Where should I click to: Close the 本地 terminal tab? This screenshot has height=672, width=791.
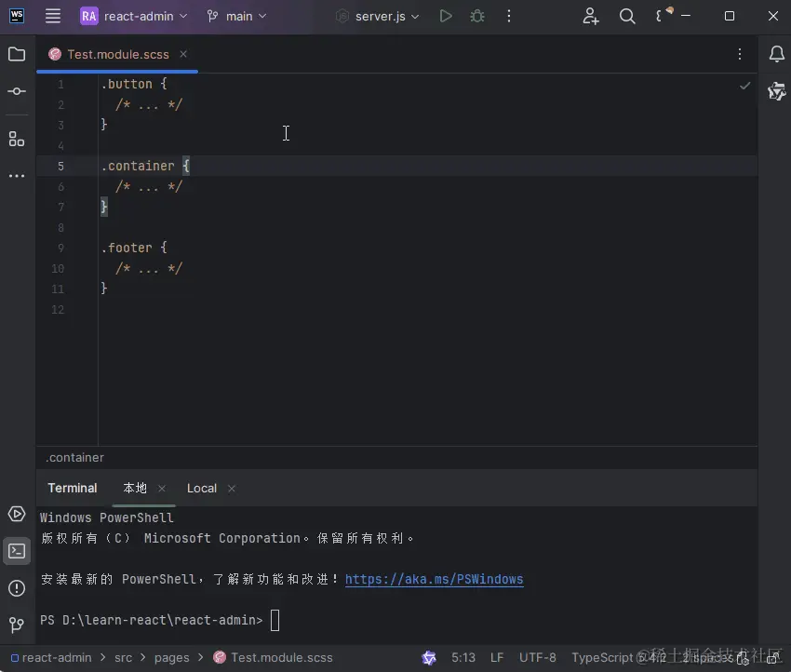click(x=162, y=489)
